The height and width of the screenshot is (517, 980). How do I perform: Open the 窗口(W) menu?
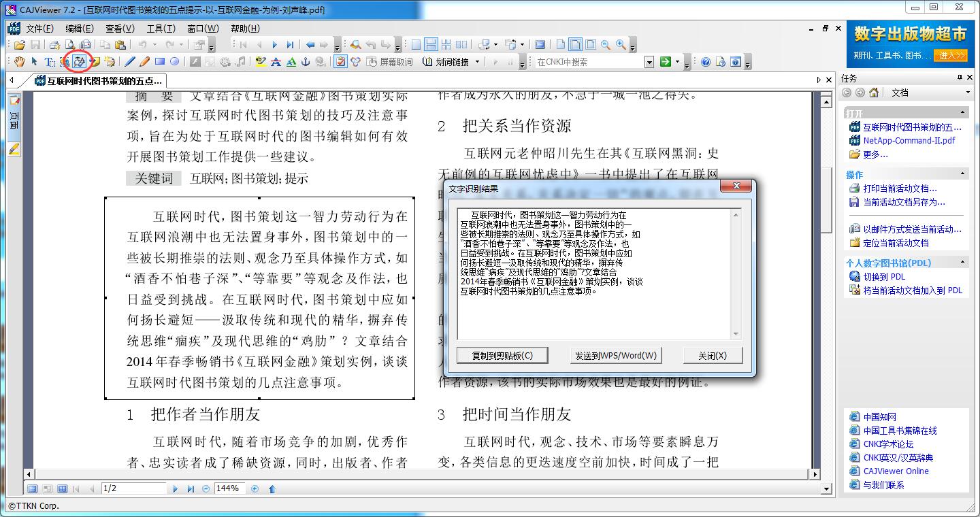click(203, 28)
